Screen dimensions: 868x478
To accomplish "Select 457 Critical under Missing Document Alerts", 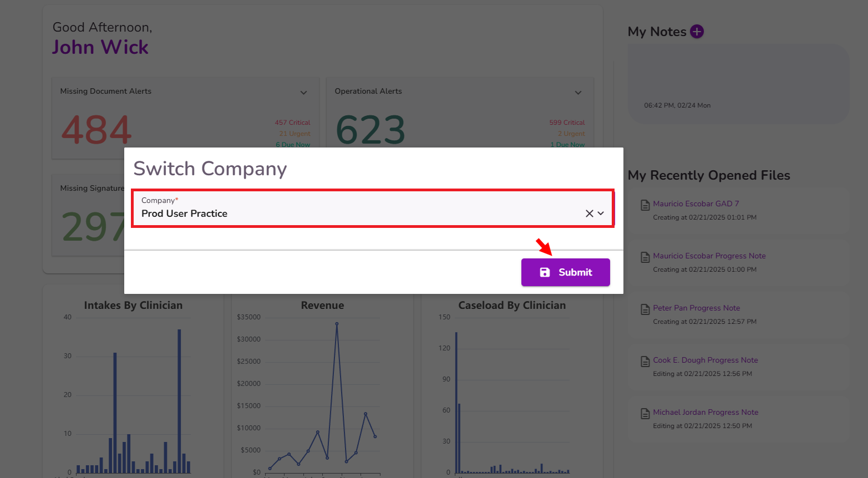I will pyautogui.click(x=292, y=123).
